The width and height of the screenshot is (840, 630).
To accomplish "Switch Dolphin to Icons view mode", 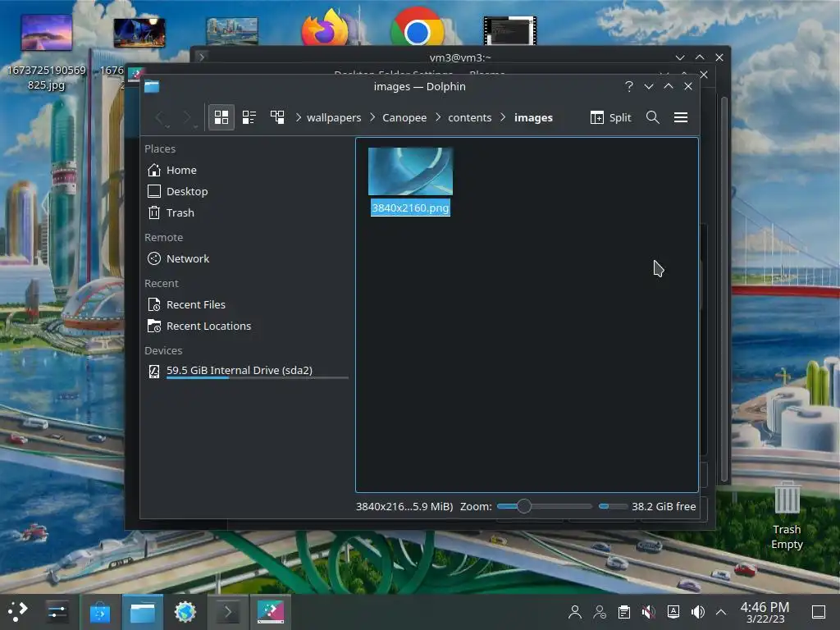I will point(221,117).
